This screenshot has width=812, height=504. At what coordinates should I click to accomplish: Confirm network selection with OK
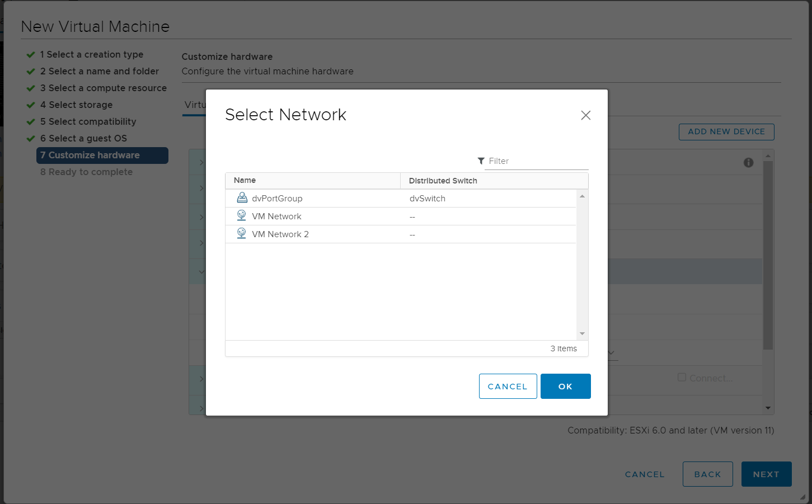click(x=565, y=387)
